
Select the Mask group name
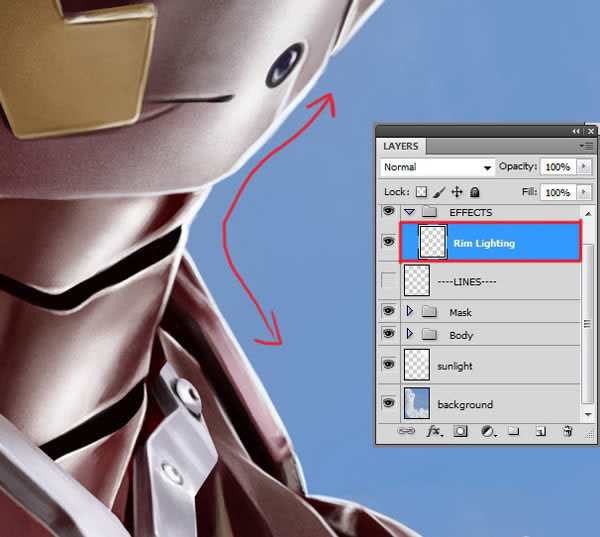point(460,312)
